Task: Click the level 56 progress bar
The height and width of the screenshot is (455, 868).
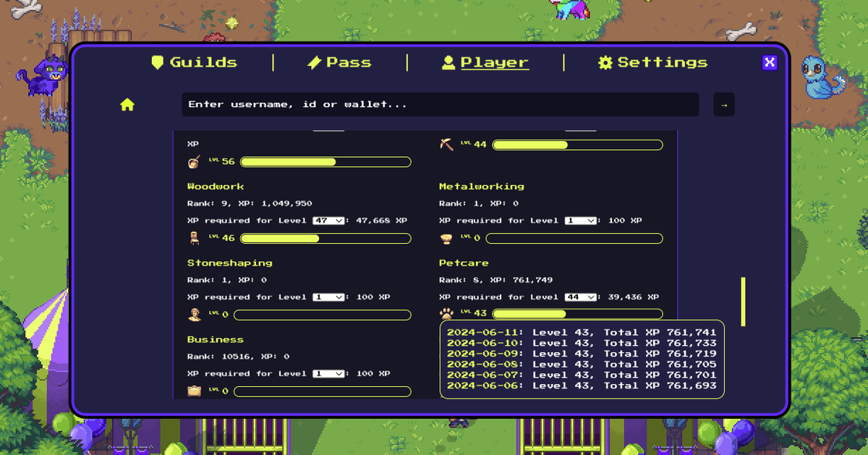Action: click(x=325, y=162)
